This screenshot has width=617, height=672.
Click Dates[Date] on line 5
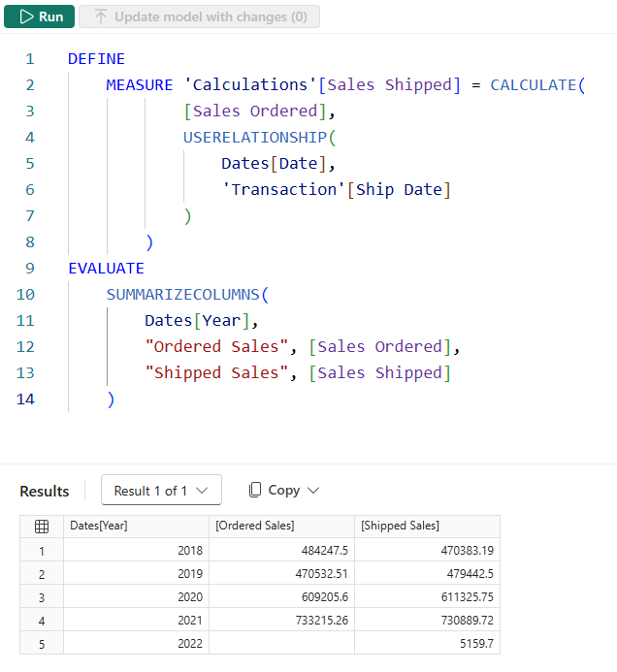click(x=275, y=163)
